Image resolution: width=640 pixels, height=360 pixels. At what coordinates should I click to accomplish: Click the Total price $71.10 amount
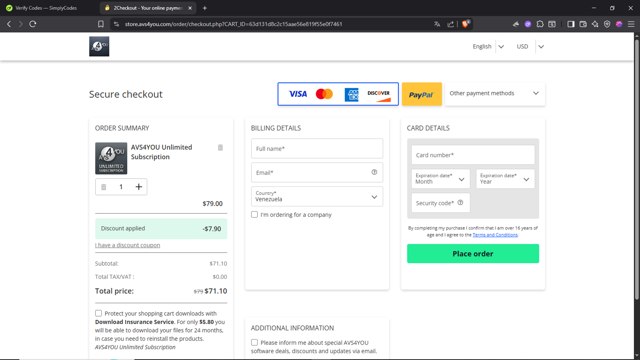pos(216,291)
